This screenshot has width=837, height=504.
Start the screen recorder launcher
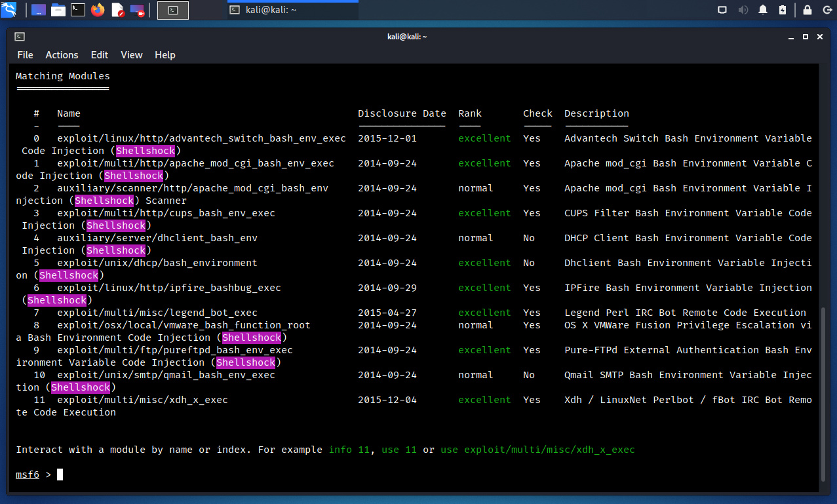tap(137, 10)
